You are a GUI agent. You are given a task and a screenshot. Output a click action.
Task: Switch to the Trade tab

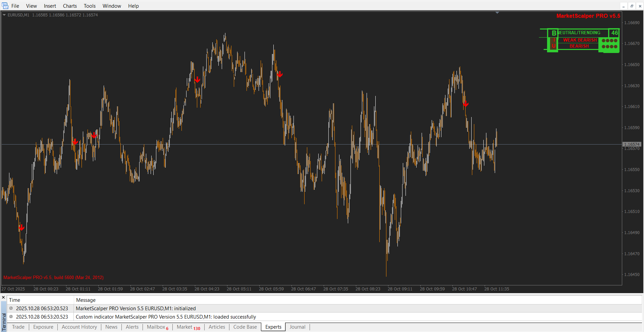click(18, 327)
